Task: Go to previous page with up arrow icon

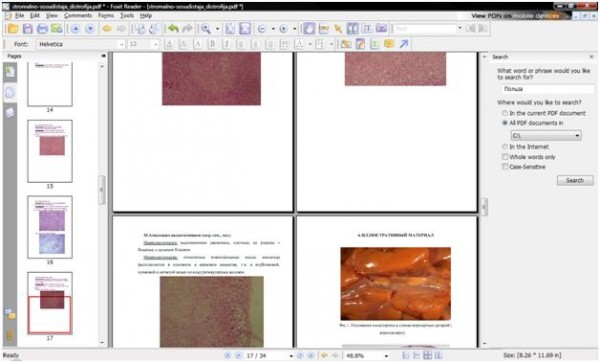Action: [x=75, y=29]
